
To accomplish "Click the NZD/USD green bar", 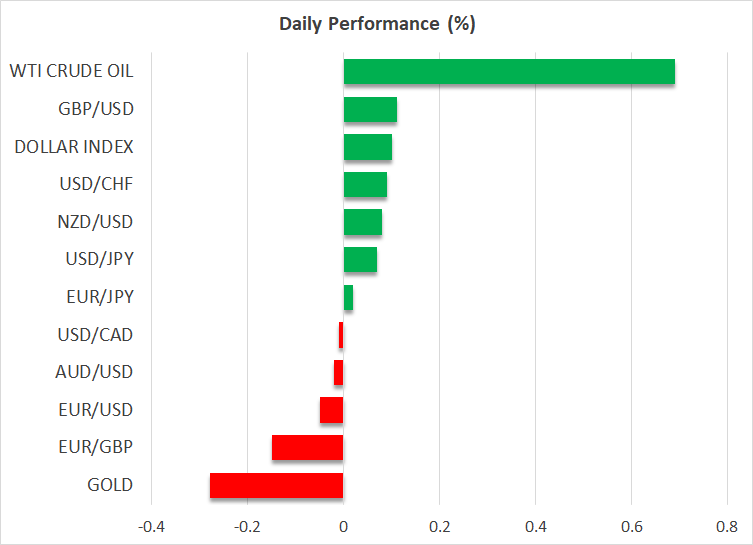I will [x=362, y=222].
